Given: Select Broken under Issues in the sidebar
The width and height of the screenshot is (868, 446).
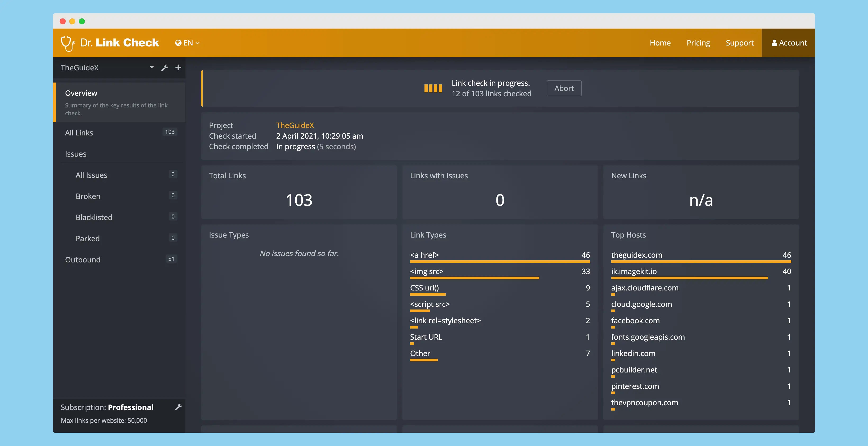Looking at the screenshot, I should pos(88,196).
